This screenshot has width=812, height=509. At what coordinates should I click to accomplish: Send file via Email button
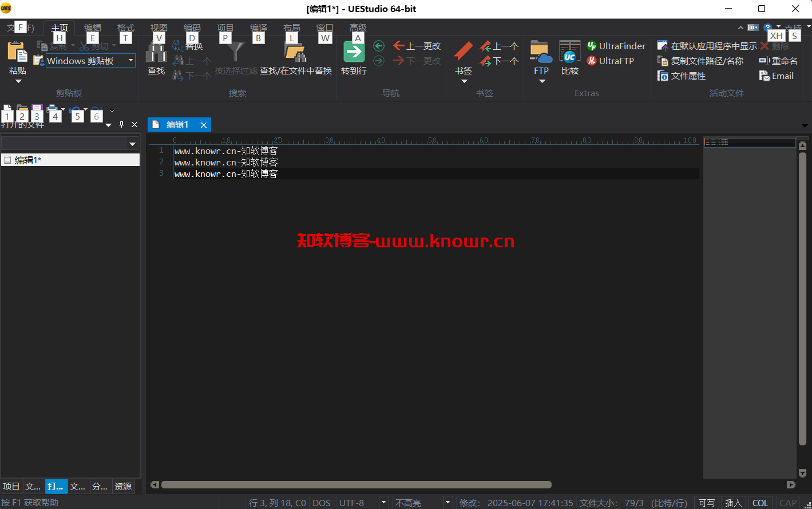tap(776, 76)
